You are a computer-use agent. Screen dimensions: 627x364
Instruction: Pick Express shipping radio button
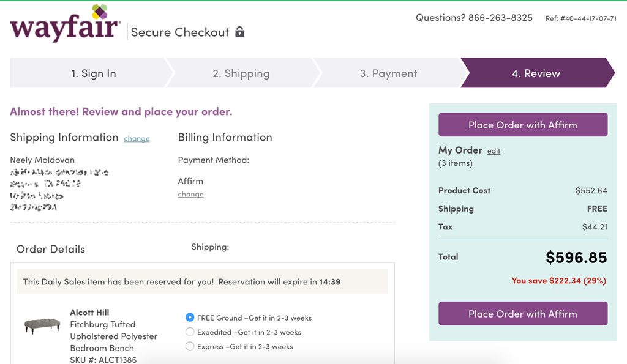click(x=190, y=346)
